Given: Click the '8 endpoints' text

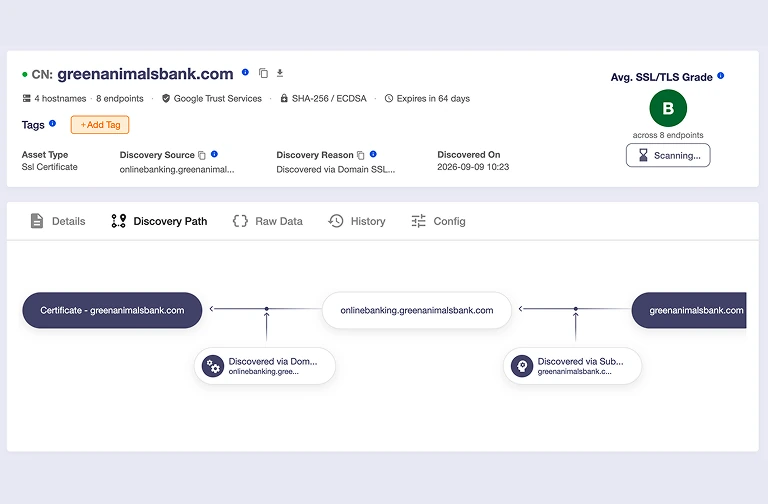Looking at the screenshot, I should tap(120, 98).
